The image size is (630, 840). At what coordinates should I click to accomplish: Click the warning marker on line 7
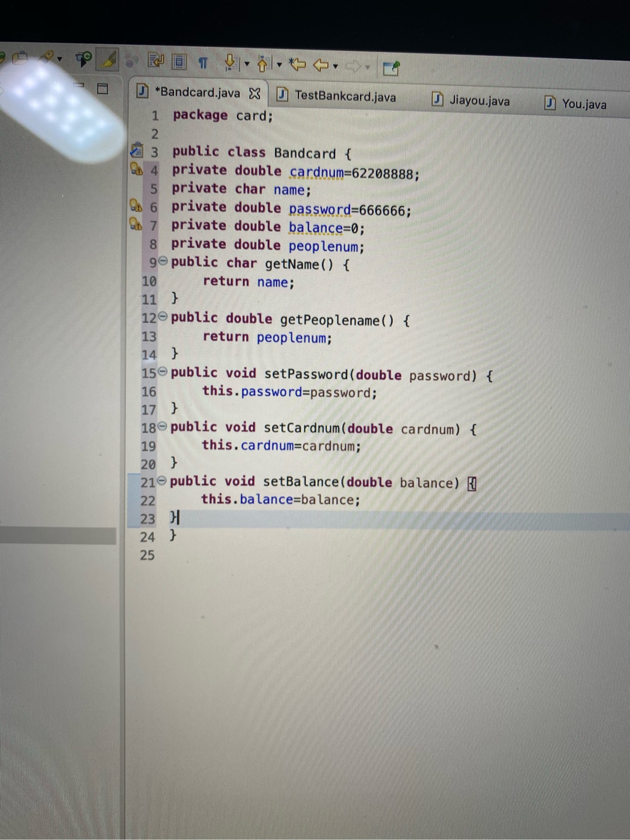point(135,224)
